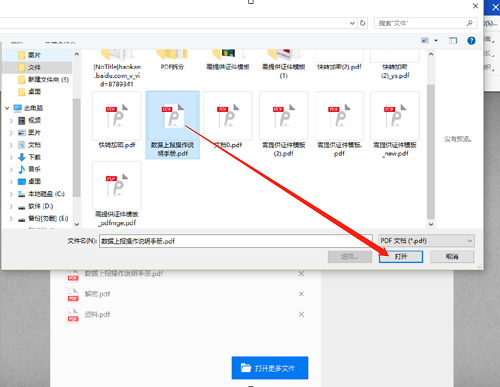Click PDF icon beside 资料.pdf

click(x=73, y=315)
